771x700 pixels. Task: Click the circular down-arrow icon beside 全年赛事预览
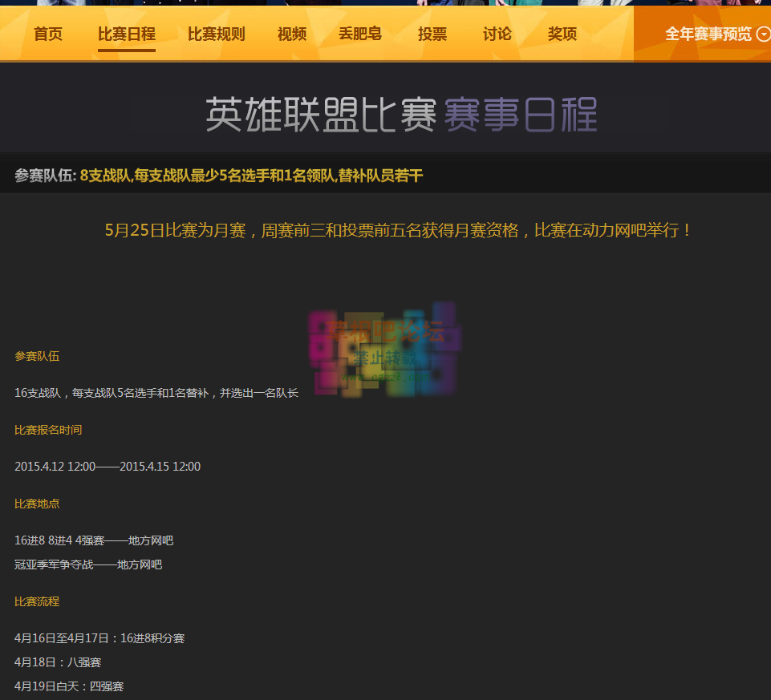coord(762,34)
